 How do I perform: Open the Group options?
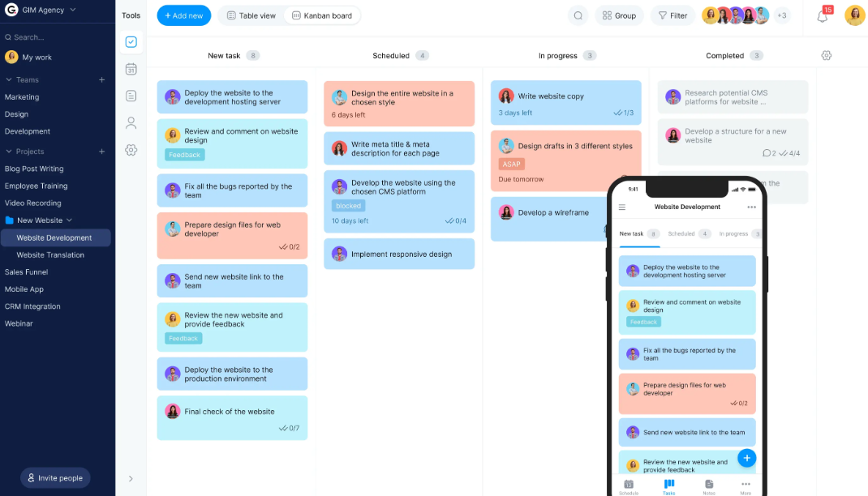coord(619,15)
